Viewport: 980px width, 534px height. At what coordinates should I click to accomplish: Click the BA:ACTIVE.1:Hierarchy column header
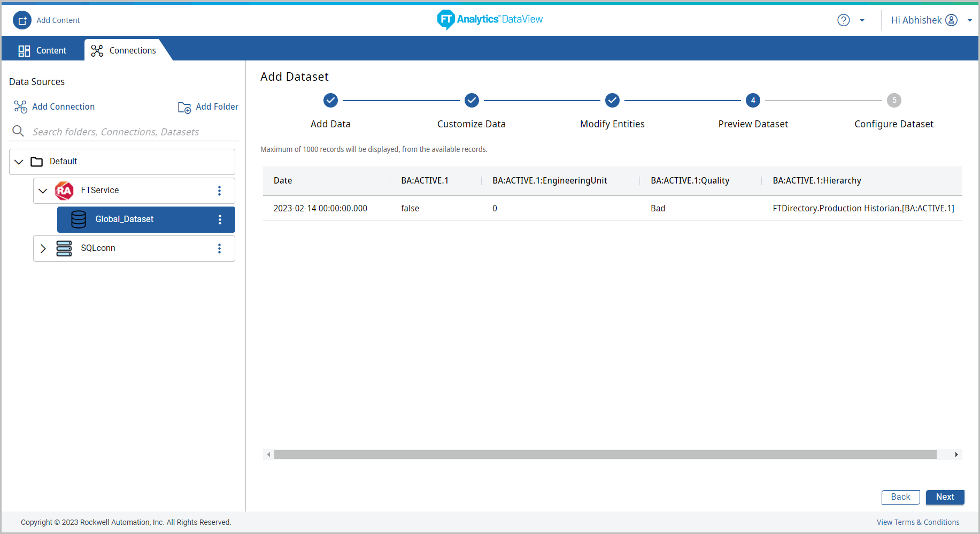tap(817, 181)
